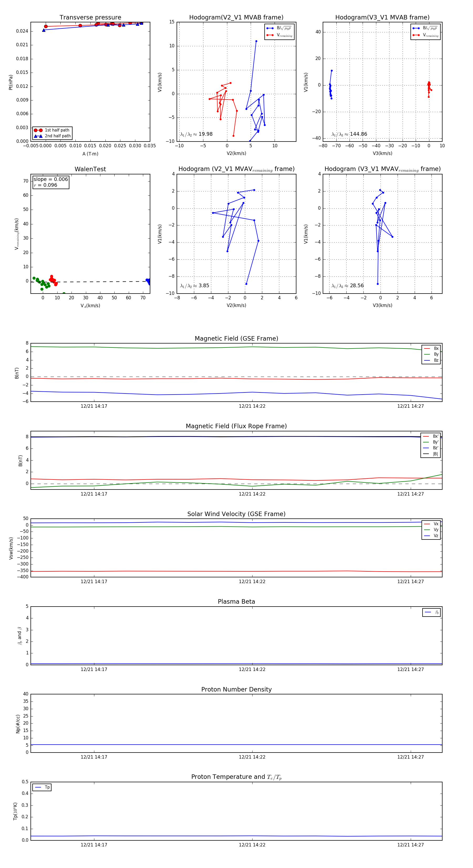Click 'A (T·m)' x-axis label
Viewport: 473px width, 868px height.
(x=90, y=154)
